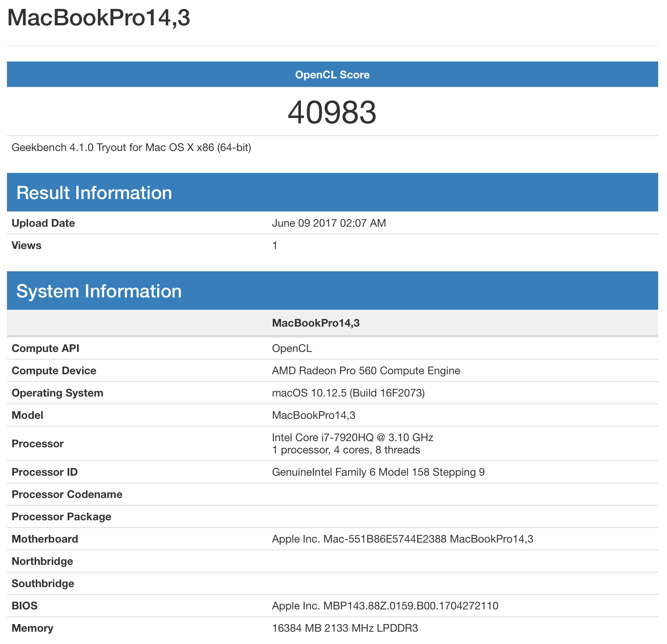Viewport: 667px width, 644px height.
Task: Click the MacBookPro14,3 page title
Action: point(99,18)
